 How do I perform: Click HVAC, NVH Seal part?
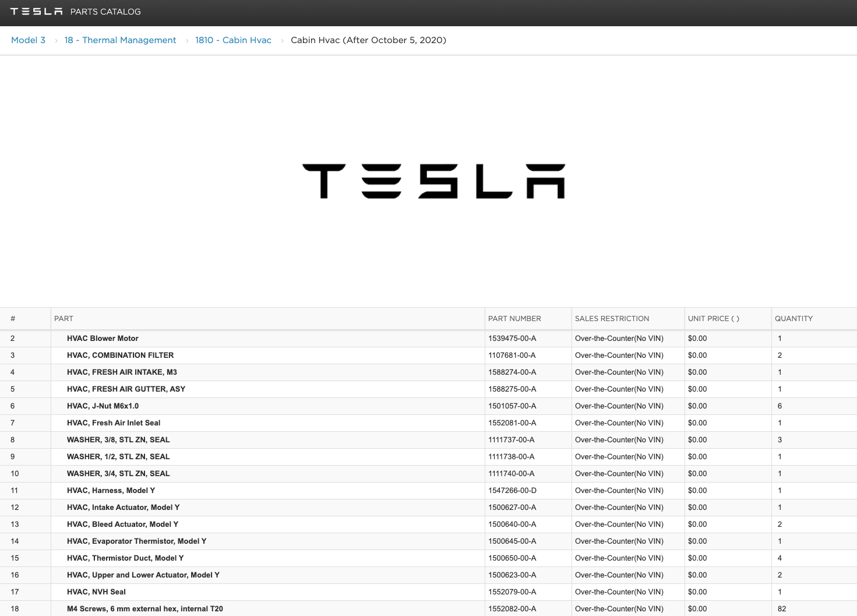point(96,592)
